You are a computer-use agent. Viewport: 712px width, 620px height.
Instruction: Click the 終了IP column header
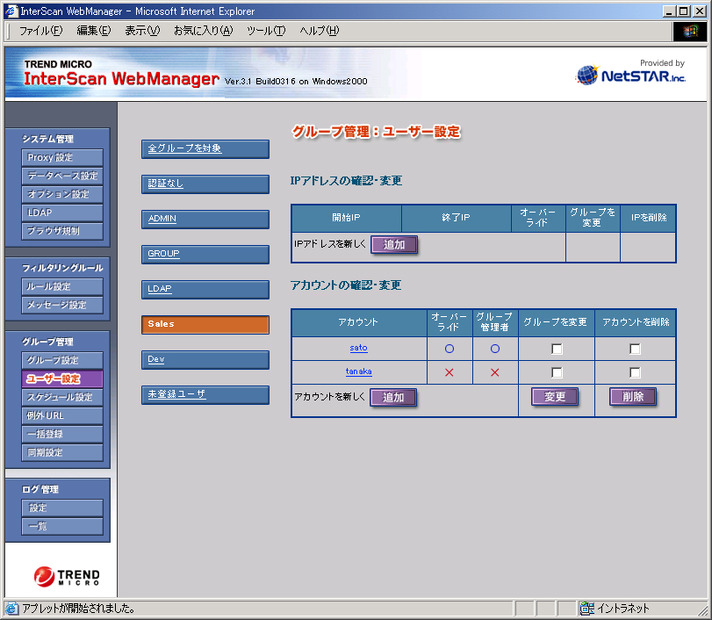456,218
